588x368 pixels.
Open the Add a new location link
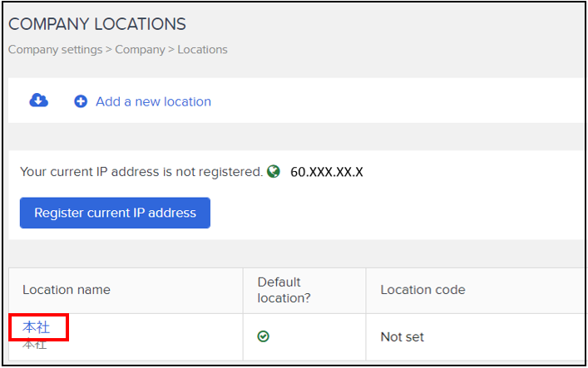coord(153,101)
